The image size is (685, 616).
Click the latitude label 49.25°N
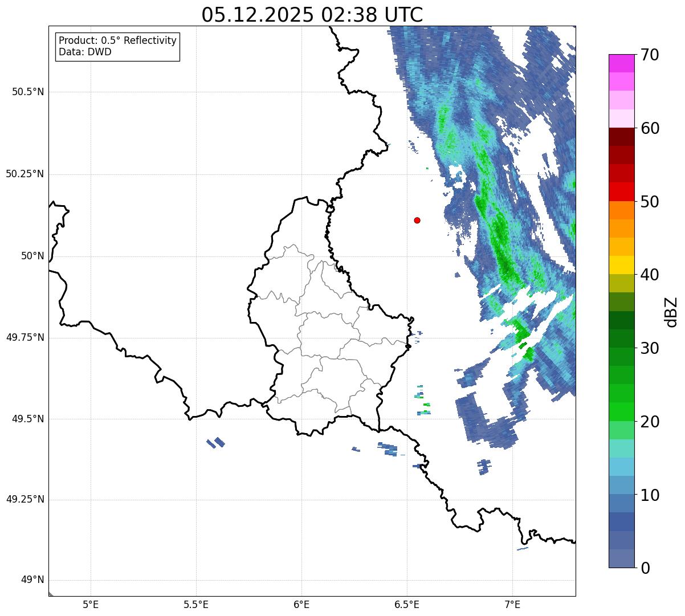pos(25,500)
